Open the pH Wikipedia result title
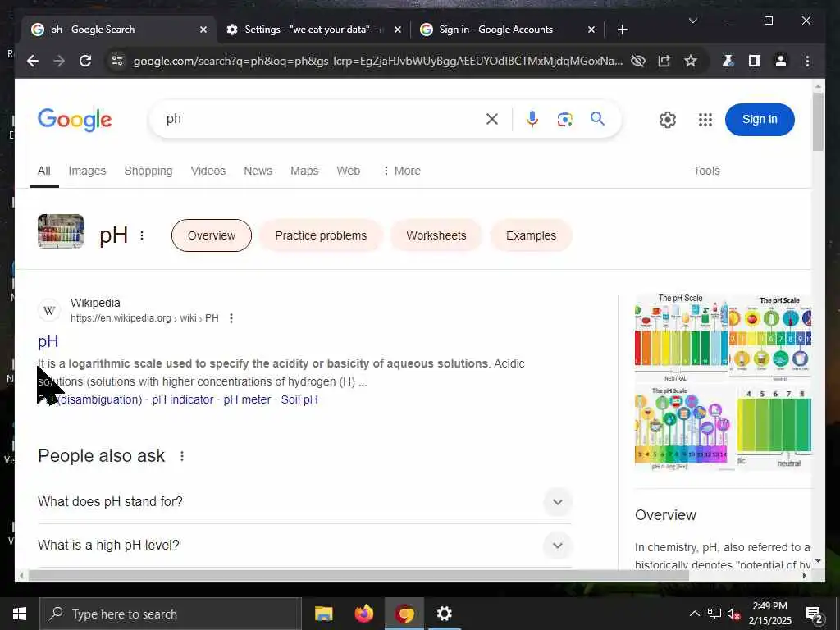The image size is (840, 630). [x=48, y=341]
